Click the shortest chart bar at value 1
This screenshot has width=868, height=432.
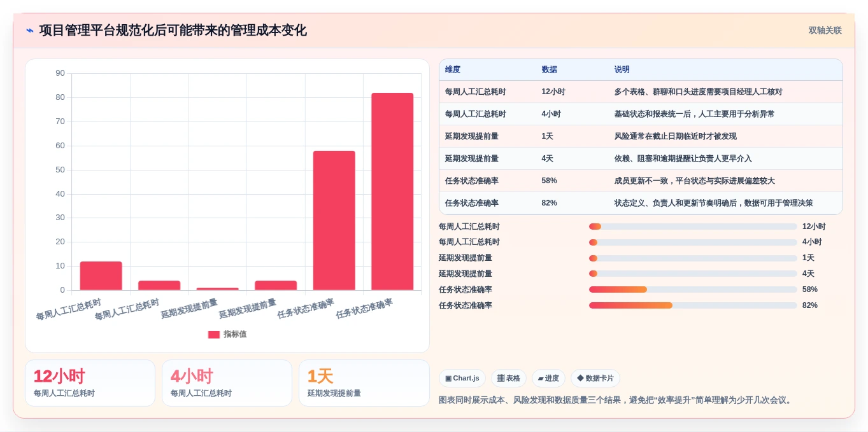217,289
